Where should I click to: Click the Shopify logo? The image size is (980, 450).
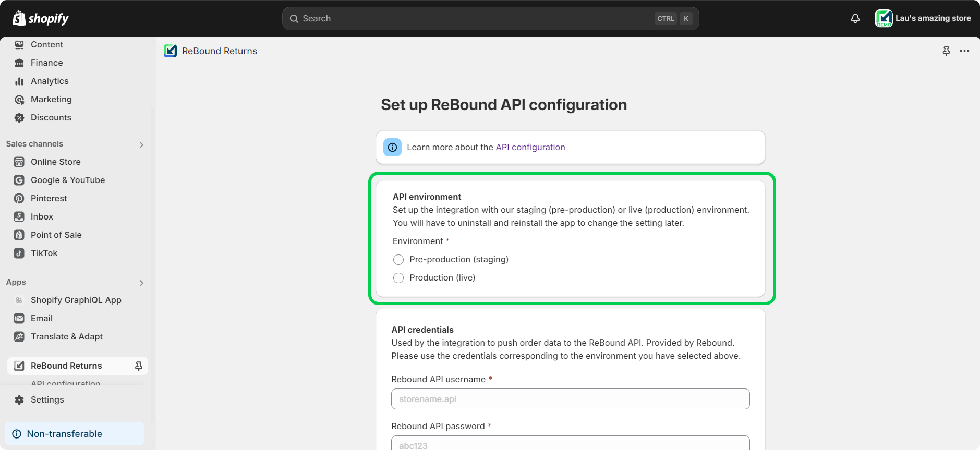tap(41, 18)
